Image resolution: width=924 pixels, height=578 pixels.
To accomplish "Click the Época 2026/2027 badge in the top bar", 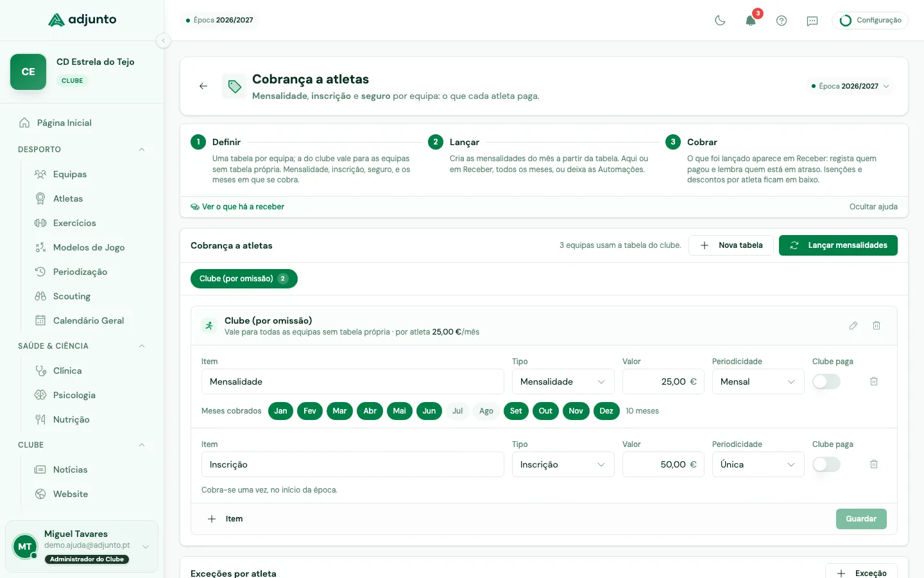I will [x=219, y=20].
